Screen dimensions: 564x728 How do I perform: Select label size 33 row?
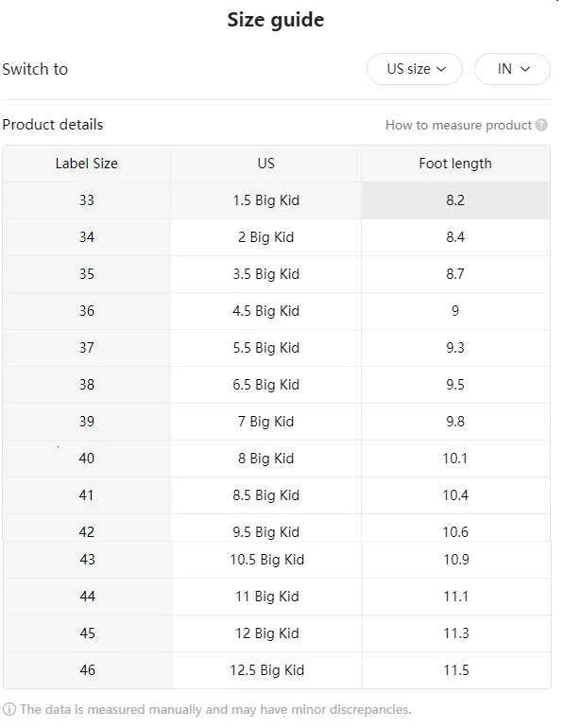(277, 200)
